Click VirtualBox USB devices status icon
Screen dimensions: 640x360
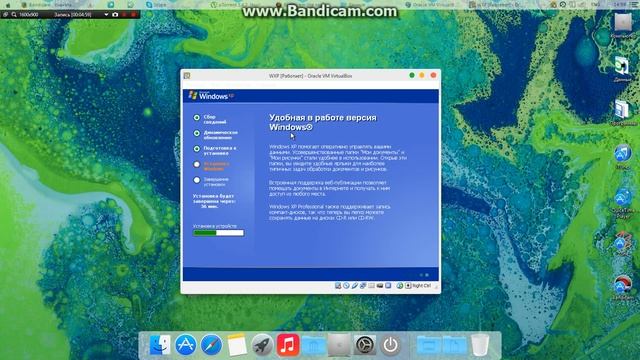coord(354,286)
